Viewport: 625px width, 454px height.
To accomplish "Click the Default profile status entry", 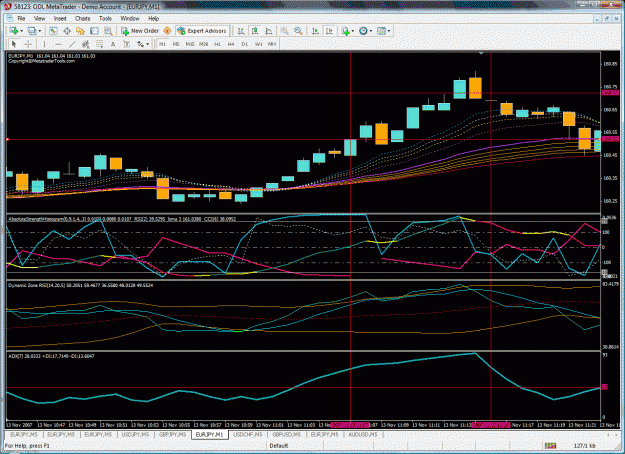I will 279,445.
